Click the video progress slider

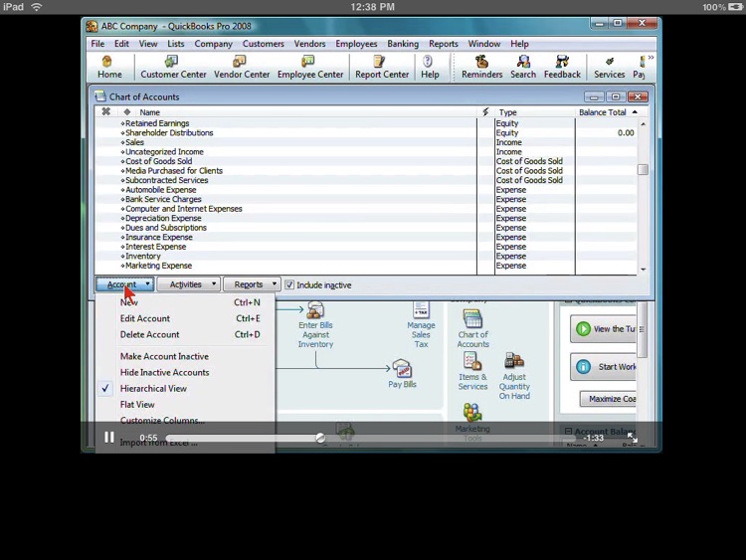pos(320,438)
